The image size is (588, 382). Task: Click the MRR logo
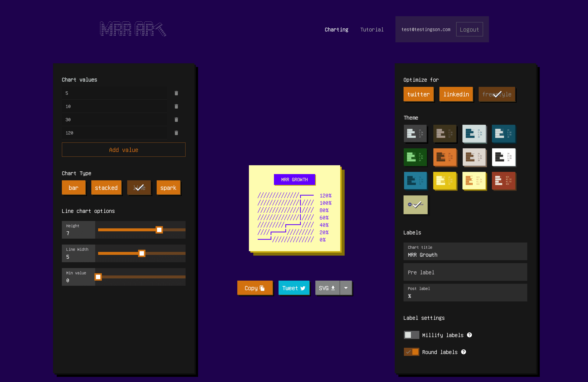click(x=133, y=29)
